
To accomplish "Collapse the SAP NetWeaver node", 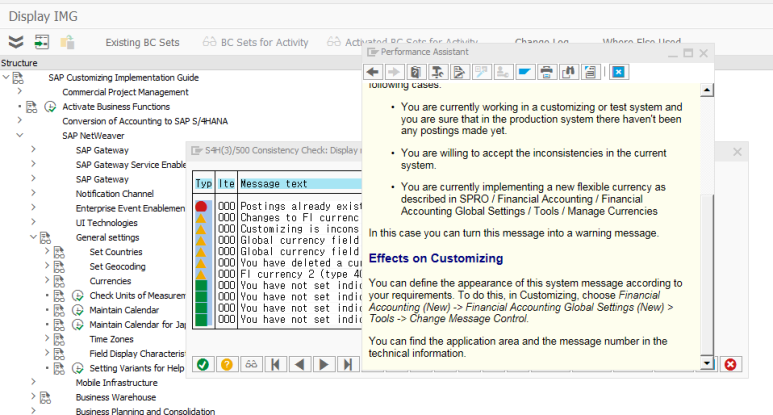I will tap(20, 135).
